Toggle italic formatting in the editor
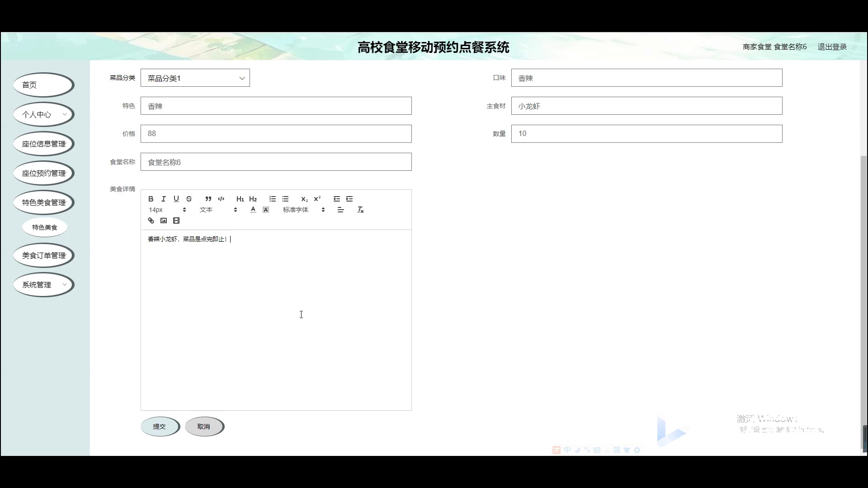The height and width of the screenshot is (488, 868). 164,199
